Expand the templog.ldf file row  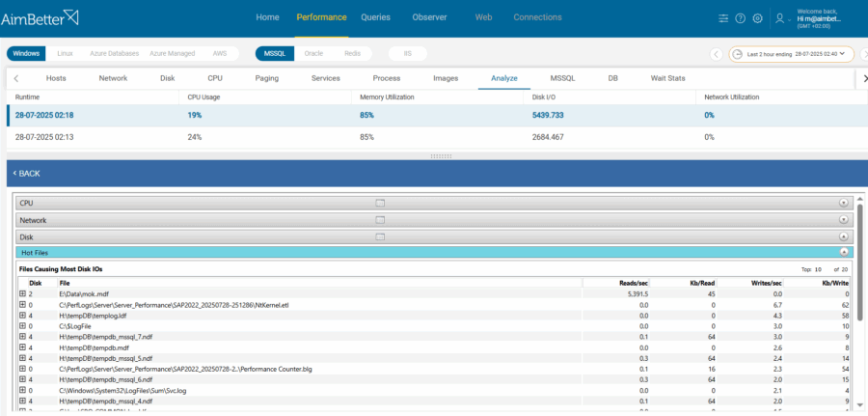tap(23, 316)
